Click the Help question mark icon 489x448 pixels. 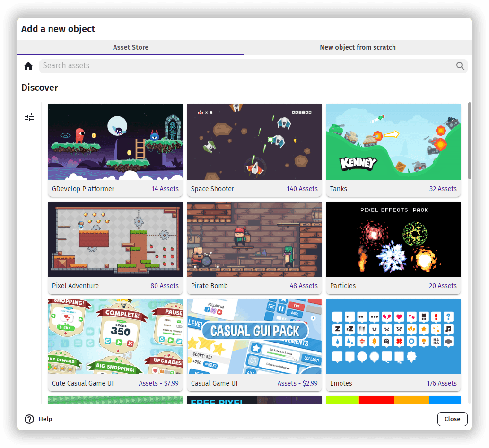tap(29, 419)
